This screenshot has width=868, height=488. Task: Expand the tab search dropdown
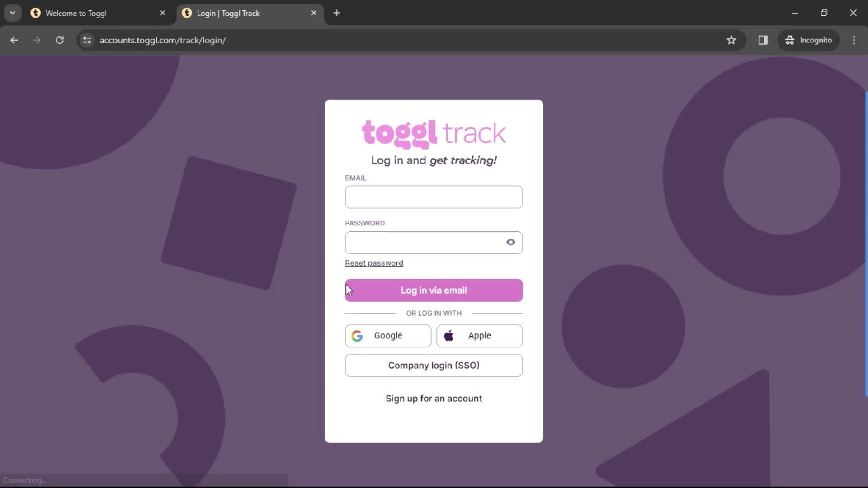pos(13,13)
